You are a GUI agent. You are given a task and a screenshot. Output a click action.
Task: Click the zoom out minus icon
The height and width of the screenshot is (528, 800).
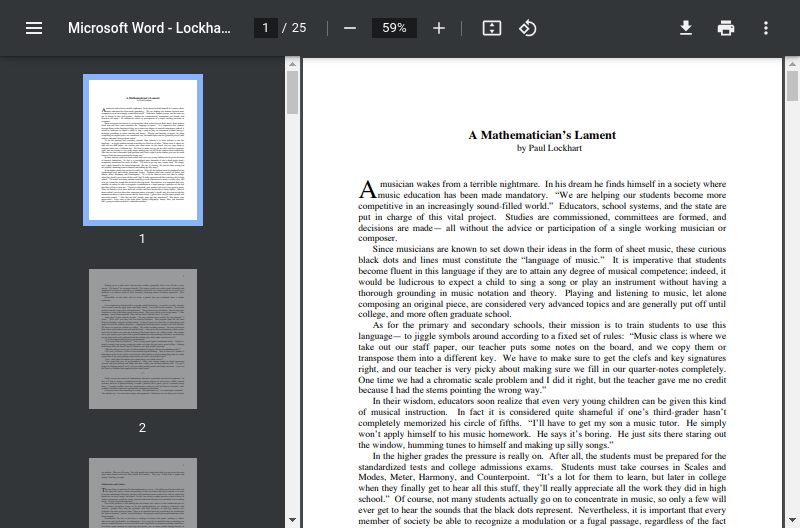(350, 28)
